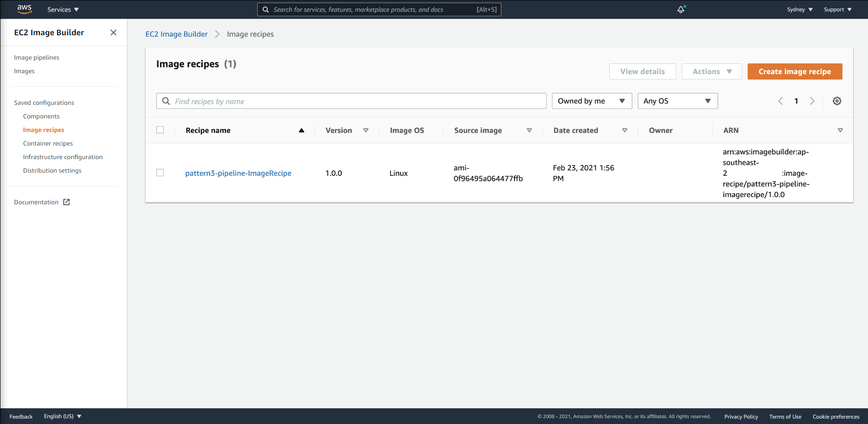The image size is (868, 424).
Task: Go to previous page arrow
Action: pyautogui.click(x=780, y=101)
